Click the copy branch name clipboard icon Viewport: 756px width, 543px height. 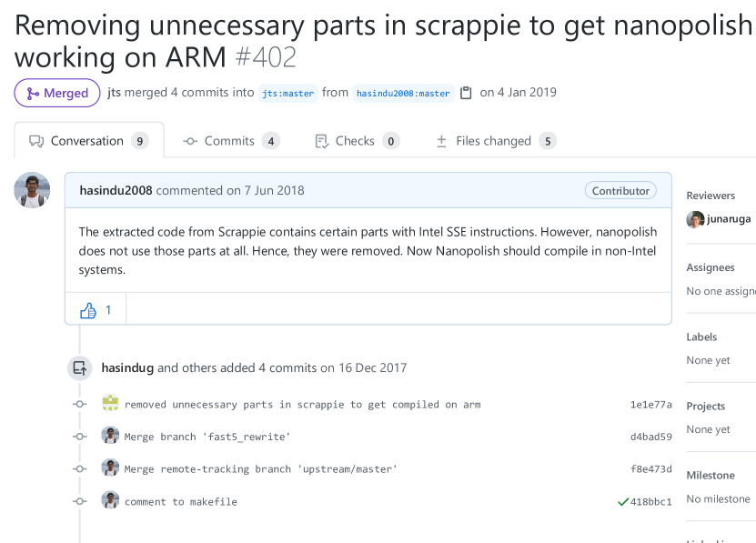tap(465, 92)
